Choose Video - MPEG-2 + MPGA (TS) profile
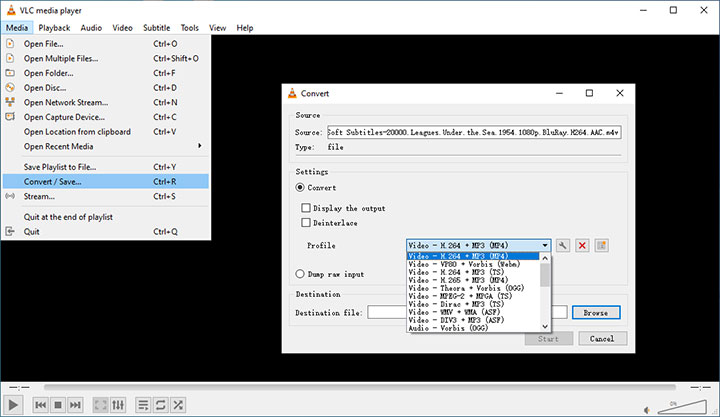720x417 pixels. point(473,296)
